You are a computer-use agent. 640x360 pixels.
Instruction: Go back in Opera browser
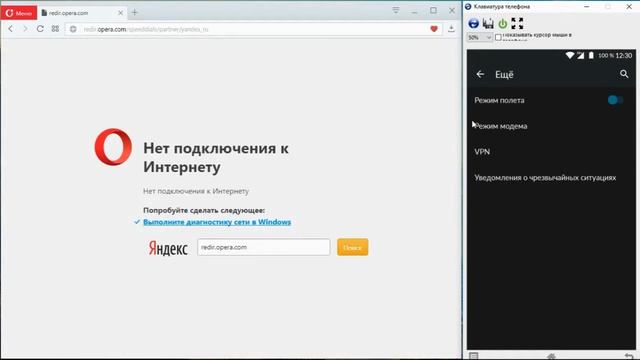click(x=11, y=29)
